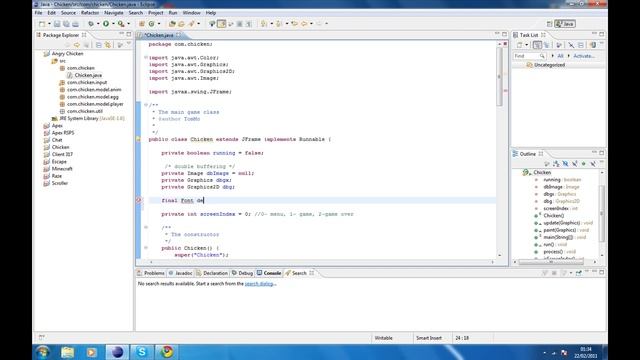This screenshot has height=360, width=640.
Task: Click the Open Task toolbar icon
Action: pos(181,24)
